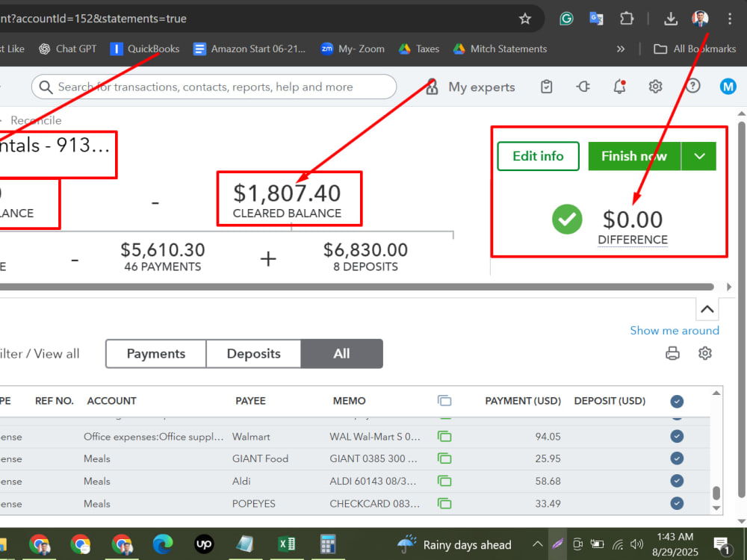Click the horizontal scrollbar right arrow

click(x=729, y=287)
